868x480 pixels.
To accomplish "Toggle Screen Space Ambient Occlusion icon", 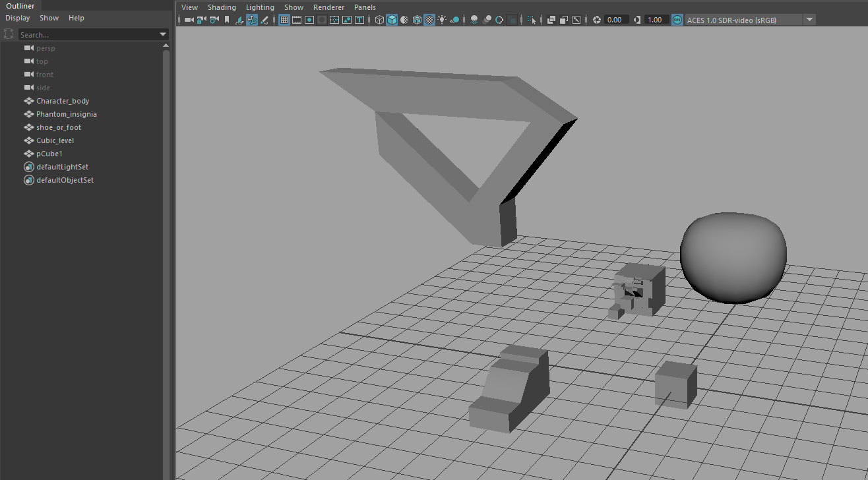I will [474, 20].
